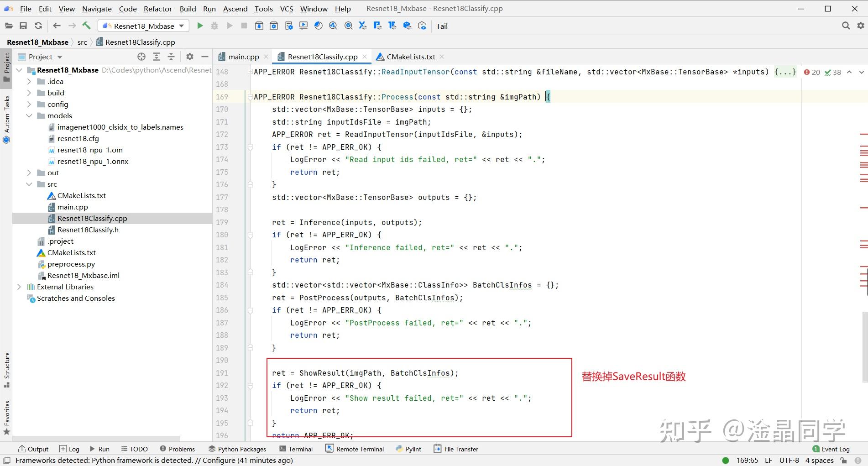868x466 pixels.
Task: Click Expand All in Project panel
Action: click(x=157, y=57)
